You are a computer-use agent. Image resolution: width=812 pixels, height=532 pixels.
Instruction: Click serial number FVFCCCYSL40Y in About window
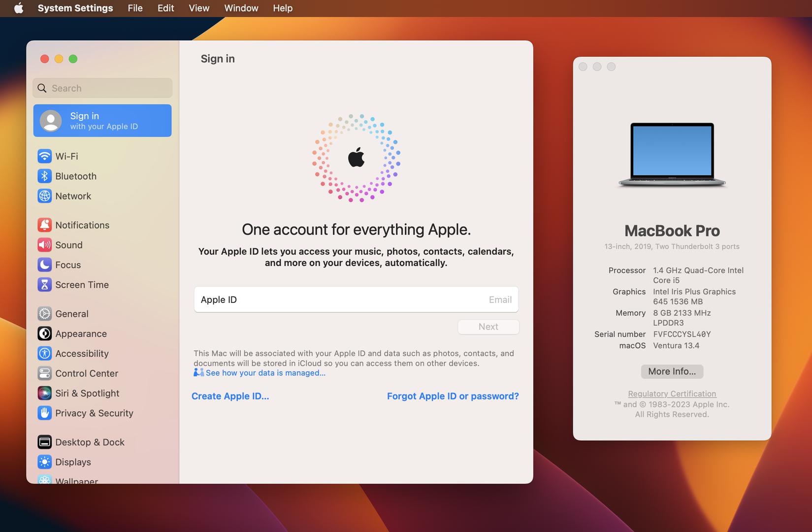pyautogui.click(x=682, y=334)
